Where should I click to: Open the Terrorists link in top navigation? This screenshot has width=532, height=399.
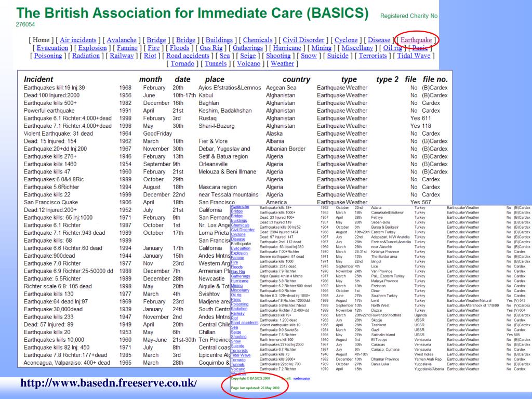pyautogui.click(x=373, y=56)
